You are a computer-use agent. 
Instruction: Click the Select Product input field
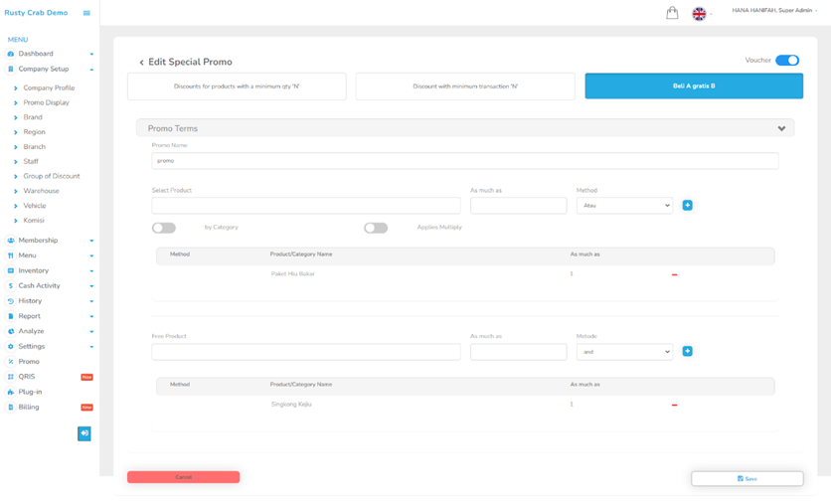(x=306, y=206)
